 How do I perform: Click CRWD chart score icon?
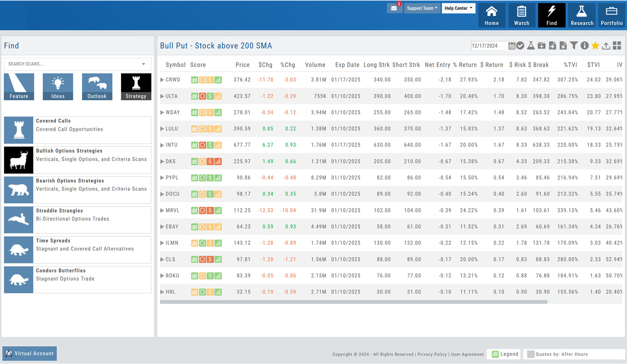[x=194, y=80]
